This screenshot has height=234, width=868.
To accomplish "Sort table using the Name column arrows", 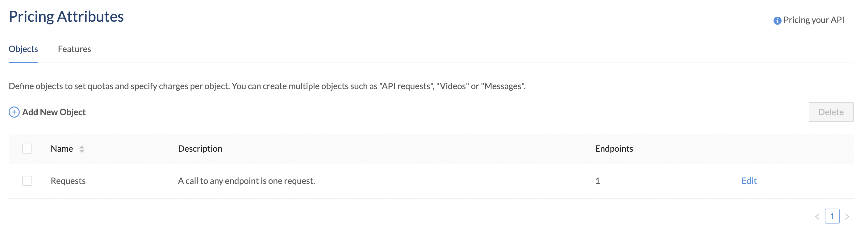I will pyautogui.click(x=81, y=149).
